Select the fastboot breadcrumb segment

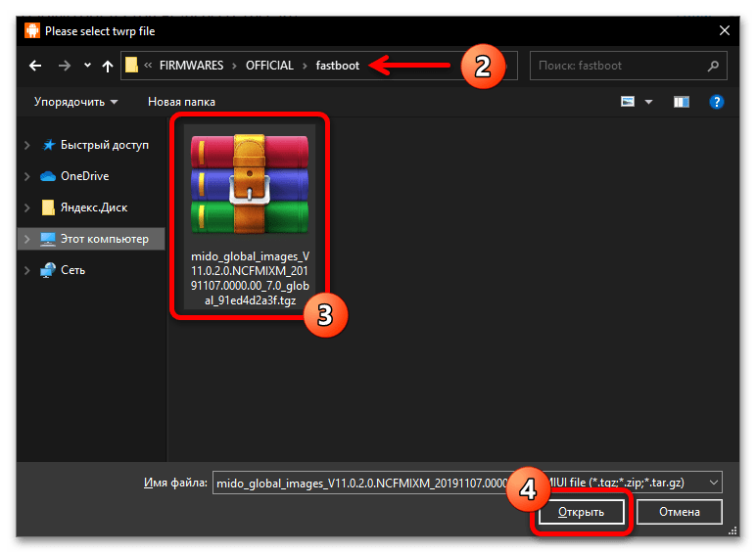pyautogui.click(x=338, y=66)
